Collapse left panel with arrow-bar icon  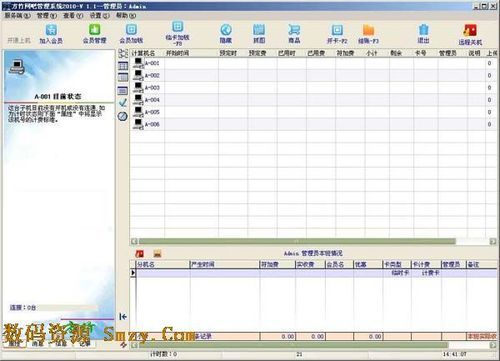pos(123,316)
